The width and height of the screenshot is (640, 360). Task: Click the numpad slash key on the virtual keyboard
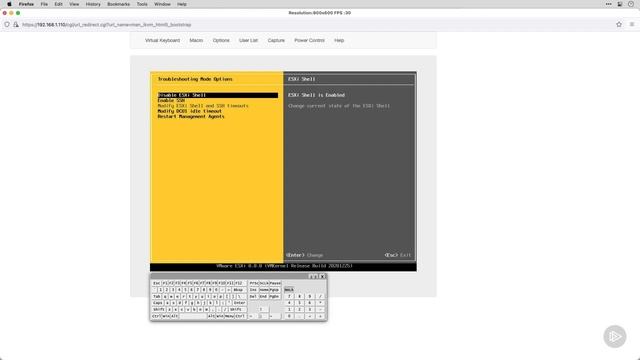tap(320, 296)
